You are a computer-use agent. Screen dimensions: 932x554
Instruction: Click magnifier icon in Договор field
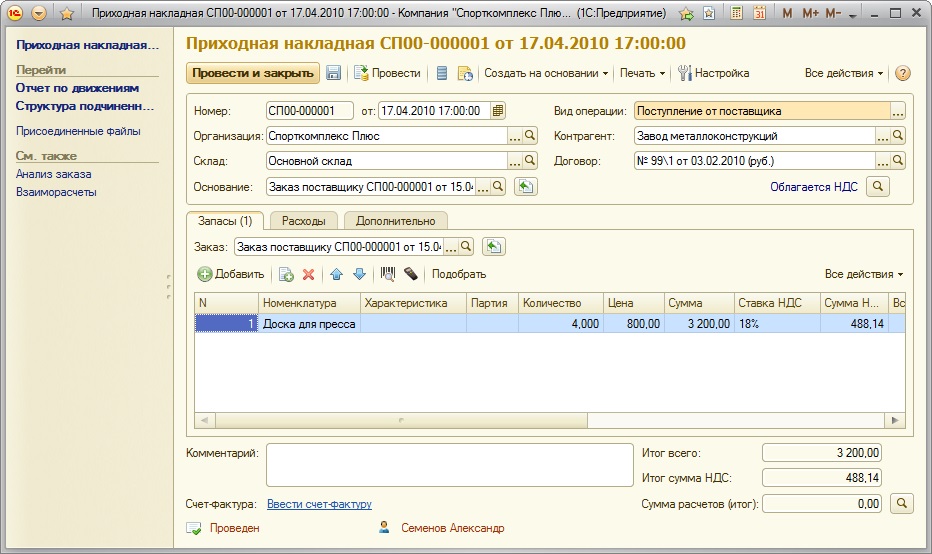(898, 160)
